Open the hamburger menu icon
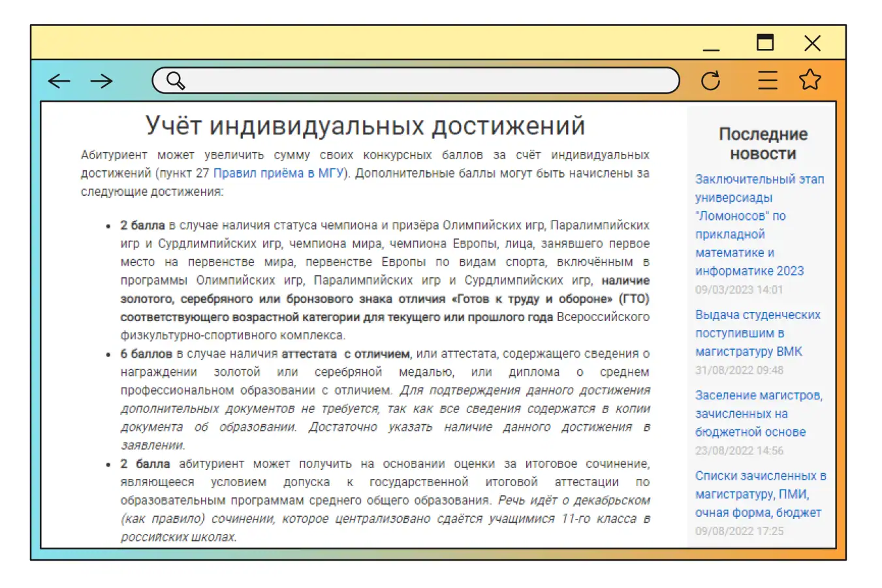Viewport: 882px width, 588px height. coord(768,80)
